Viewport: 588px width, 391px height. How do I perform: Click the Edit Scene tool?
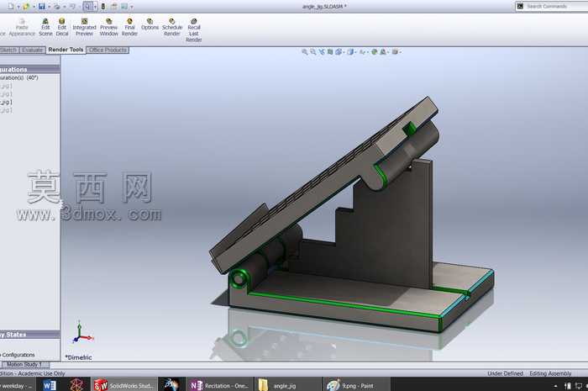click(x=45, y=28)
